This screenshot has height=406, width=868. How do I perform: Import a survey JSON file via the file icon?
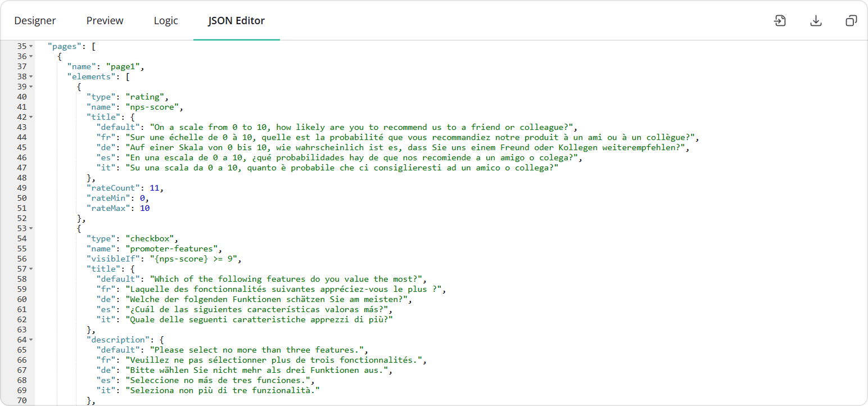click(780, 20)
